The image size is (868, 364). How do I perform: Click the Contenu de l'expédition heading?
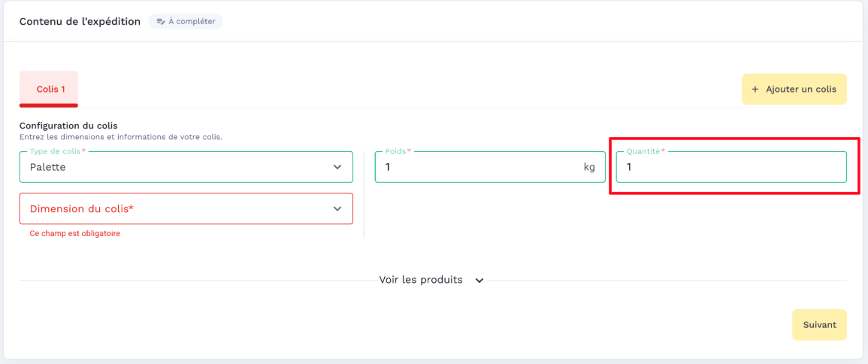pos(80,21)
